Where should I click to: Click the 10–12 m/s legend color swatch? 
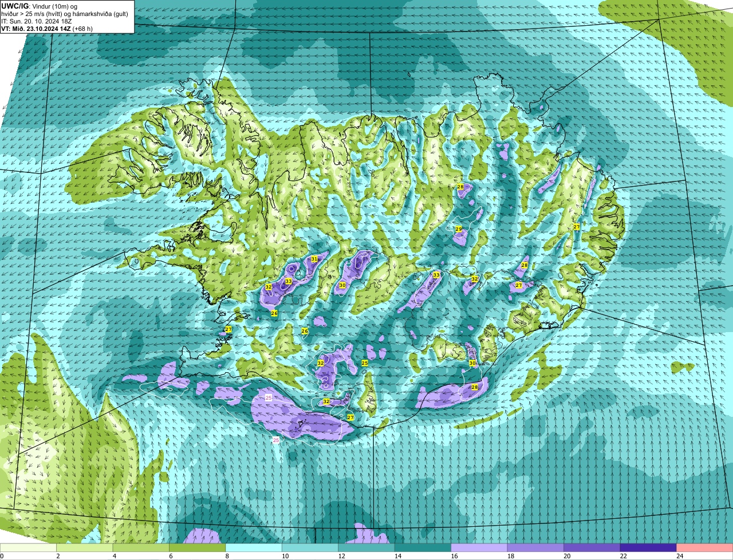pos(310,547)
